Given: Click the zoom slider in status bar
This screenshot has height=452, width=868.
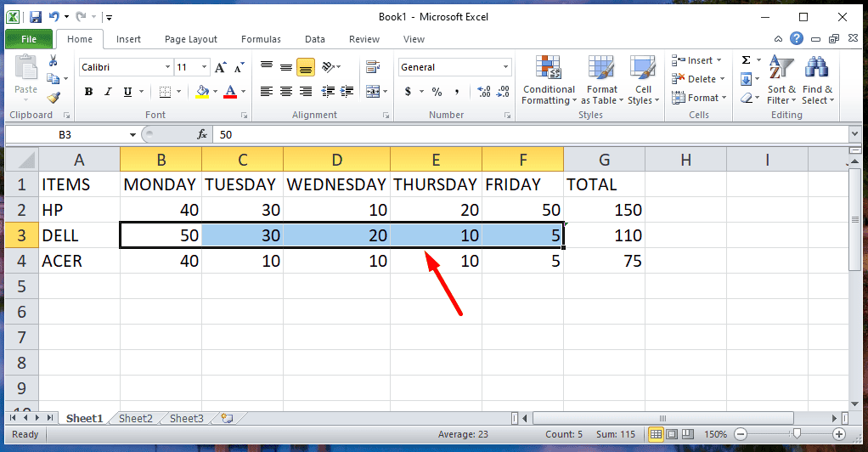Looking at the screenshot, I should [796, 434].
